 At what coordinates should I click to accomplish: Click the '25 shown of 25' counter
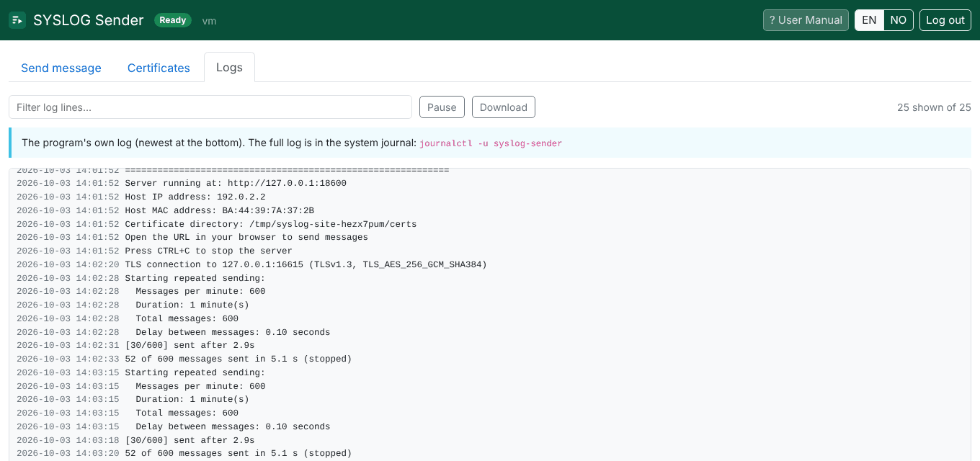[934, 107]
